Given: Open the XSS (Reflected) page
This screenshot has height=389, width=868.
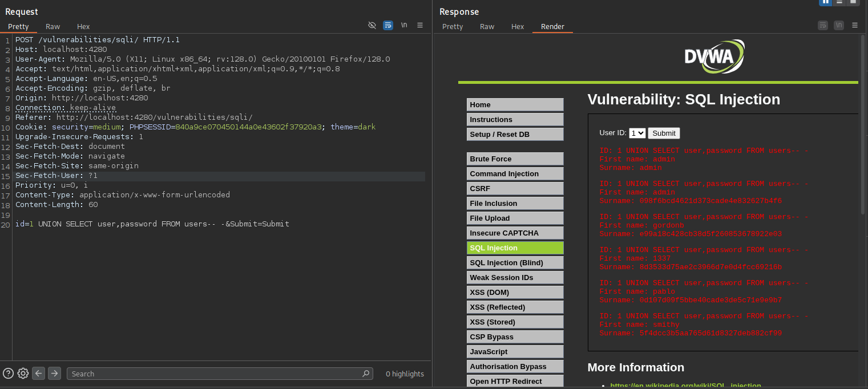Looking at the screenshot, I should click(x=515, y=307).
